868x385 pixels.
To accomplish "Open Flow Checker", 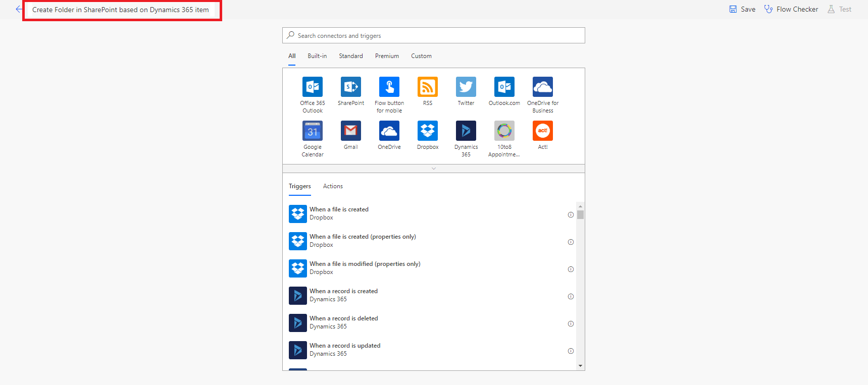I will (x=791, y=9).
